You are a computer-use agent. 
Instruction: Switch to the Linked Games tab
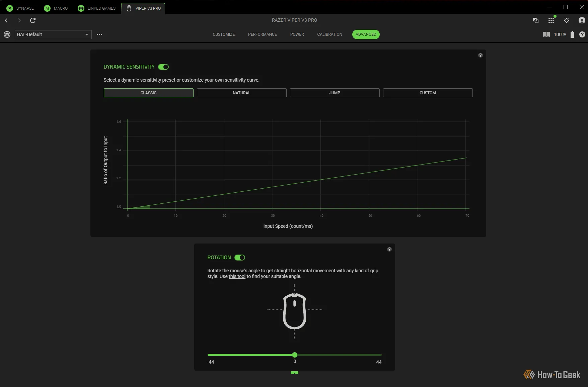tap(97, 8)
